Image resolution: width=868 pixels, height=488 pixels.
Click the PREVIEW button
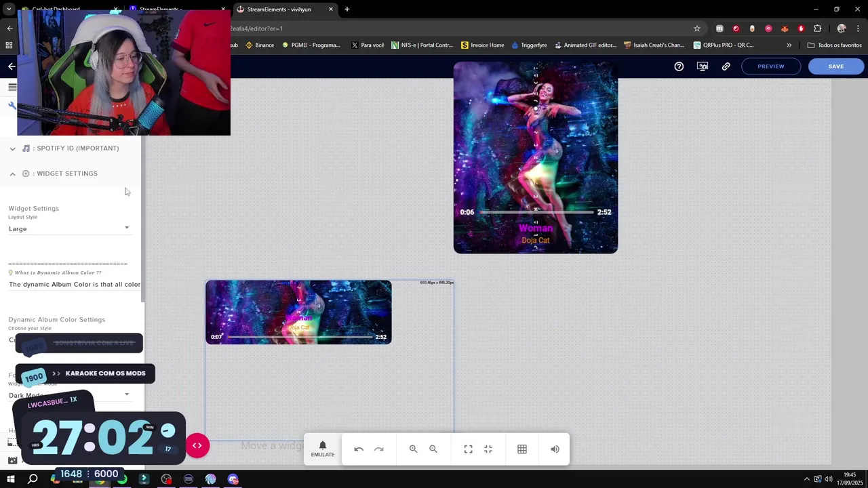click(x=770, y=66)
